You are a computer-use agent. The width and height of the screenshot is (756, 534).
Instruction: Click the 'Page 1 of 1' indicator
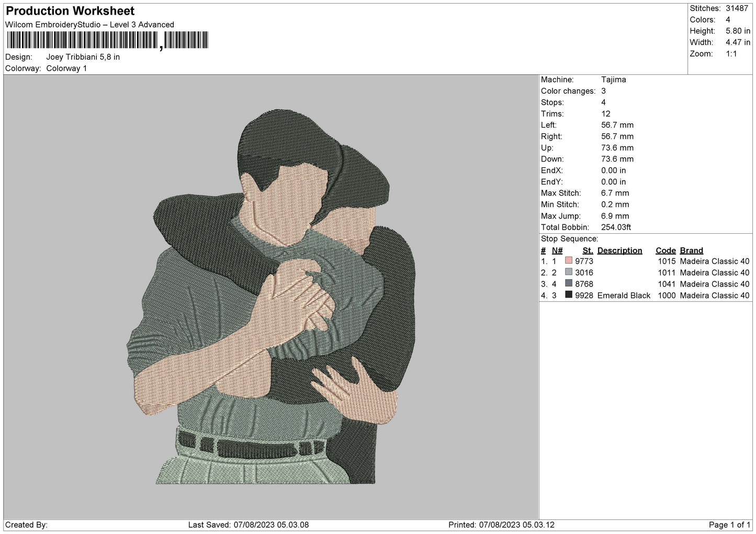pyautogui.click(x=729, y=525)
